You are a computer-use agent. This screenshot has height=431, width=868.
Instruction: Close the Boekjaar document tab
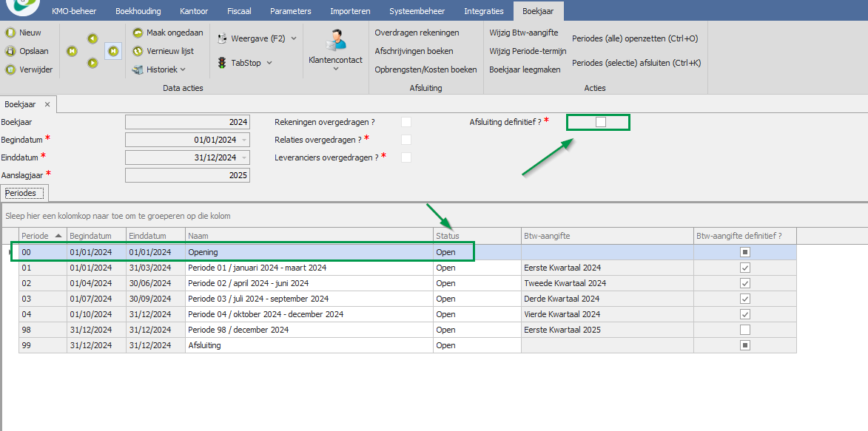coord(47,105)
